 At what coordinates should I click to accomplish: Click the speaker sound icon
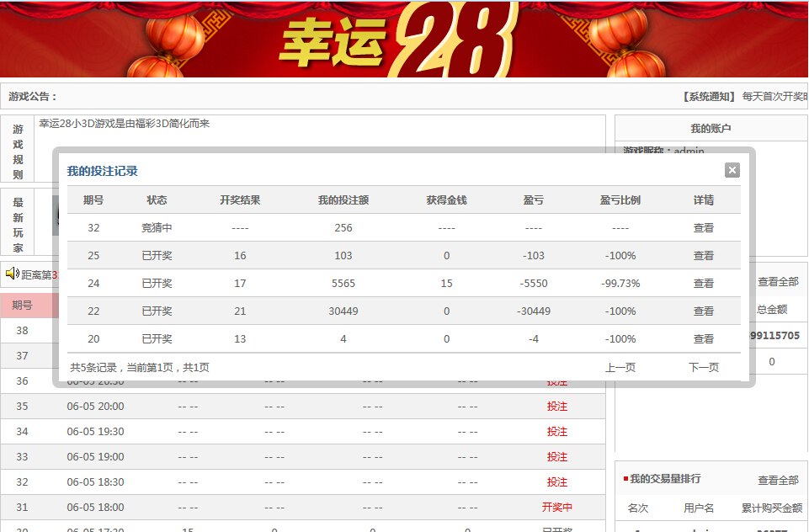13,273
